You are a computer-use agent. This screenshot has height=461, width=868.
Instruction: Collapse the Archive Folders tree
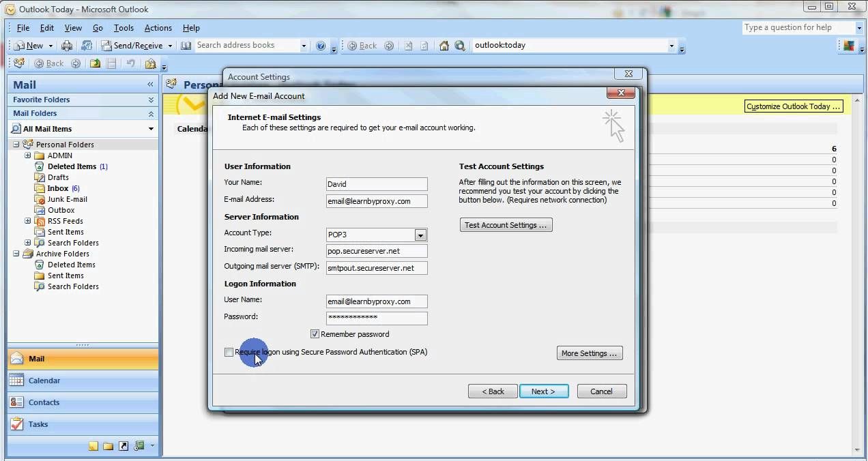click(16, 254)
